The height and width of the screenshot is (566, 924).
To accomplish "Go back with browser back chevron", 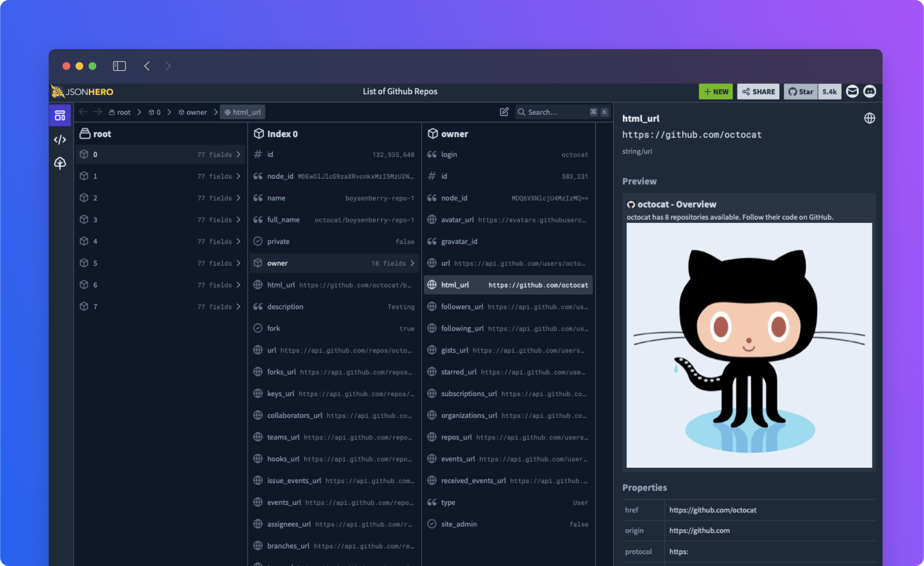I will 147,66.
